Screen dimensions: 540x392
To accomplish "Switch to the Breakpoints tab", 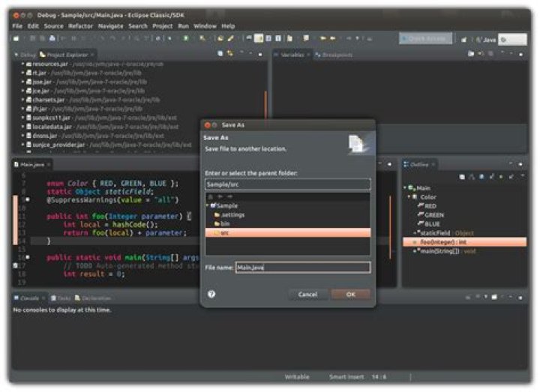I will 334,55.
